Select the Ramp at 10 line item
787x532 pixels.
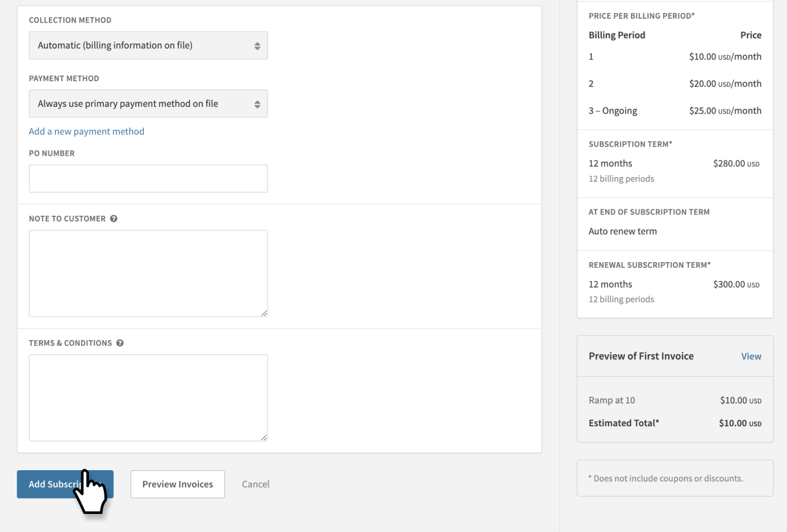point(612,401)
